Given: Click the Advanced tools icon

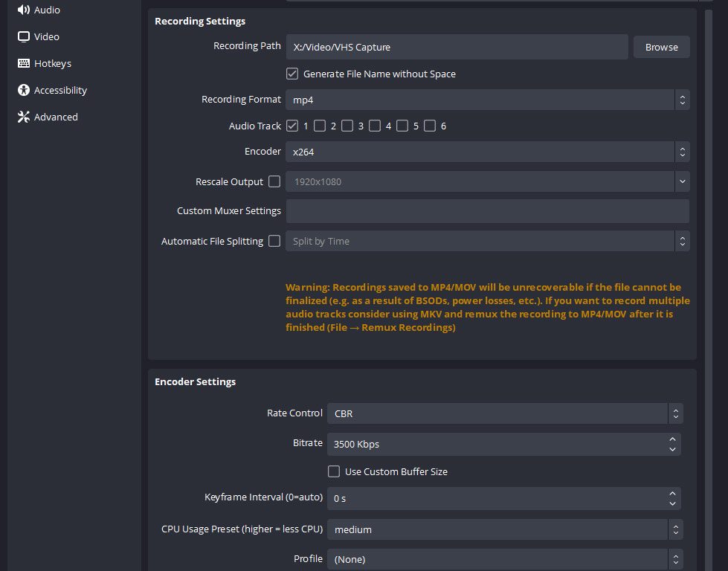Looking at the screenshot, I should click(x=23, y=117).
